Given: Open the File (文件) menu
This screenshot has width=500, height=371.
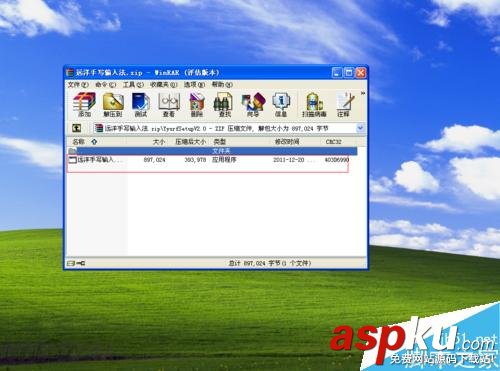Looking at the screenshot, I should coord(78,85).
